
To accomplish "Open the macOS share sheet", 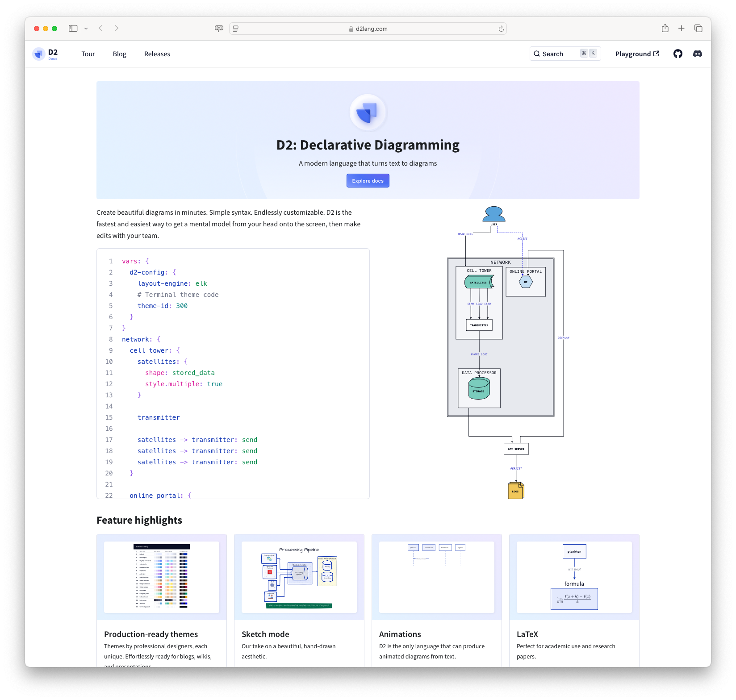I will [x=665, y=28].
